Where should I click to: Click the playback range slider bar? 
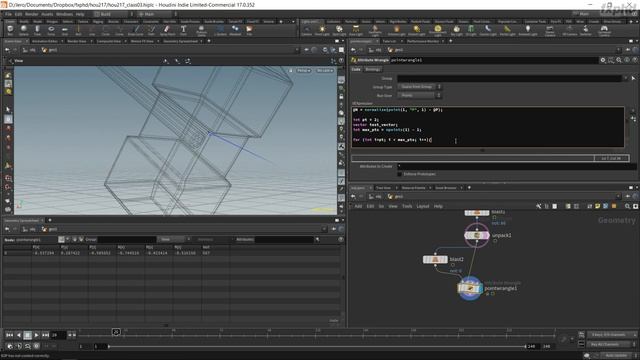[317, 347]
